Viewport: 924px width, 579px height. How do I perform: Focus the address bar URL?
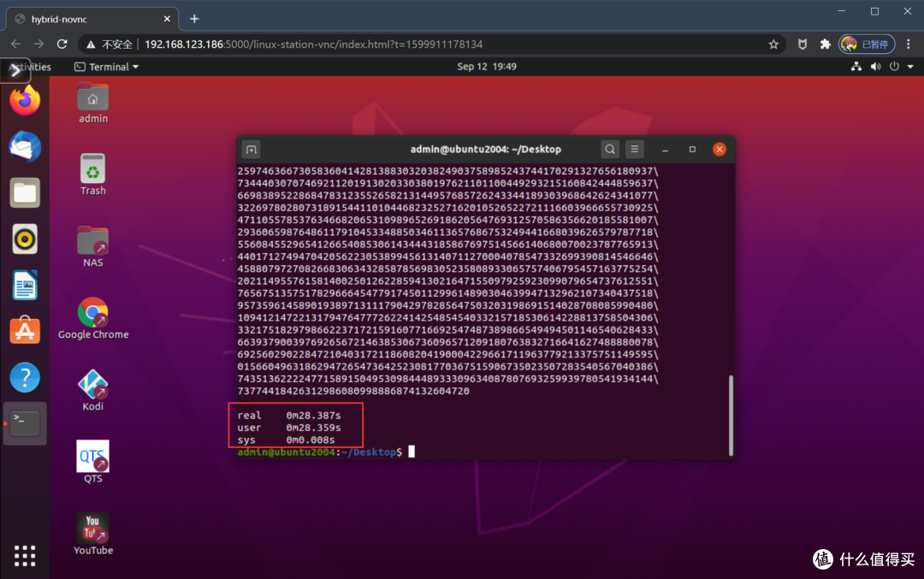[x=313, y=44]
